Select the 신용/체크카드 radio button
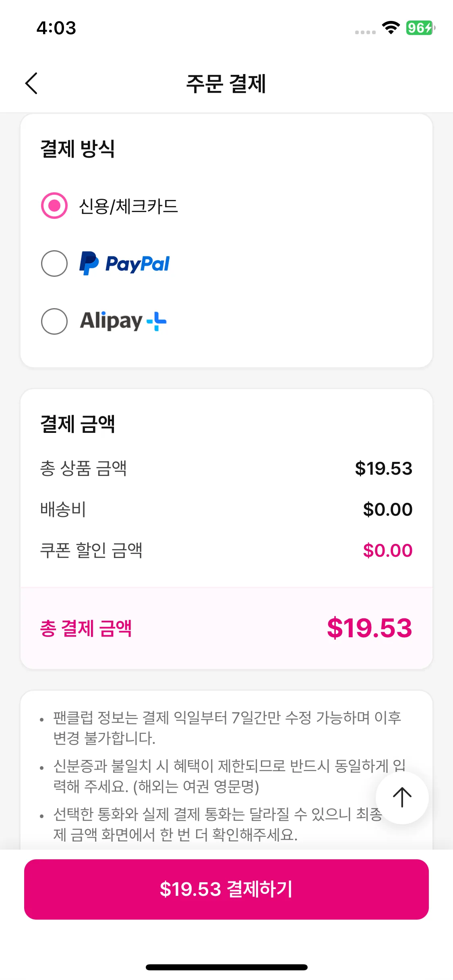Image resolution: width=453 pixels, height=980 pixels. click(54, 206)
